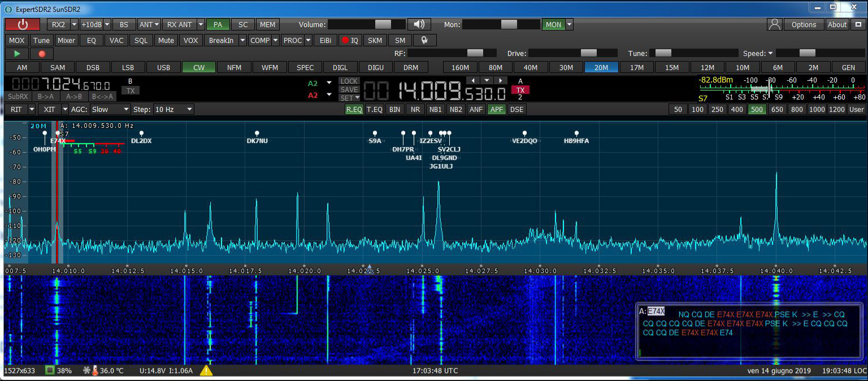Start recording with the red record icon
The height and width of the screenshot is (381, 868).
[42, 54]
